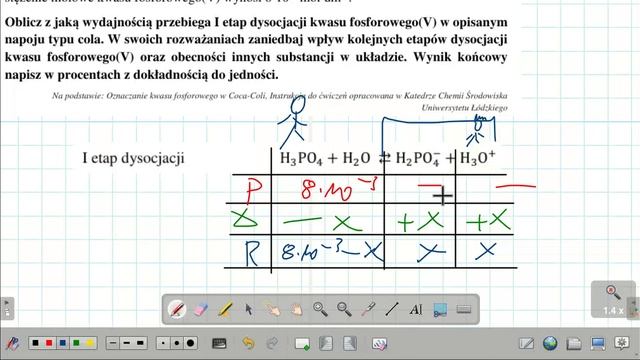Click the 1.4 x zoom indicator

pos(613,300)
